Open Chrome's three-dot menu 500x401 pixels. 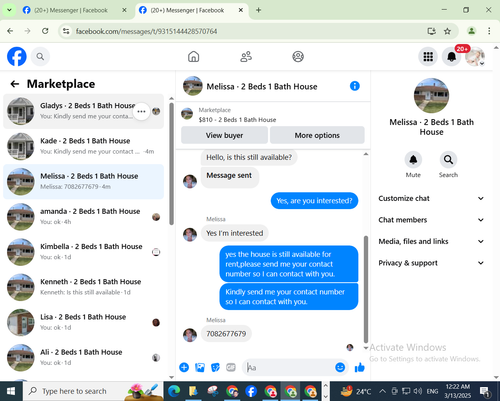[x=489, y=31]
